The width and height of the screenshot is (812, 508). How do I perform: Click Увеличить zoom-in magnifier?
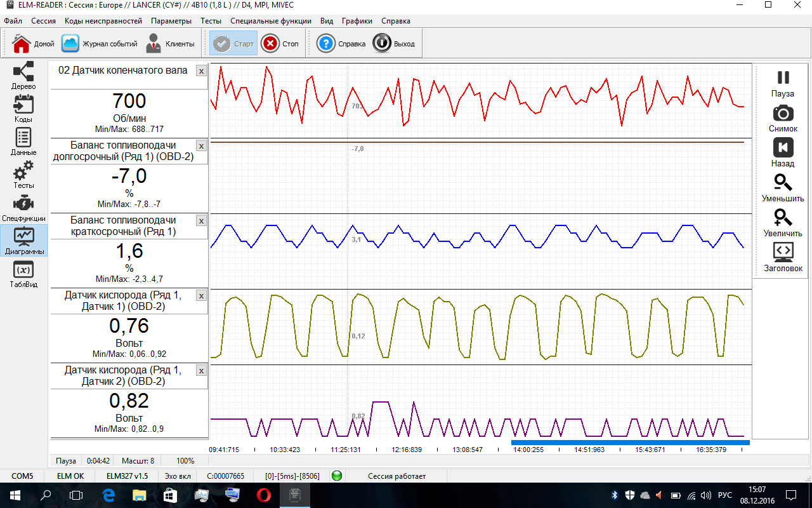(783, 222)
